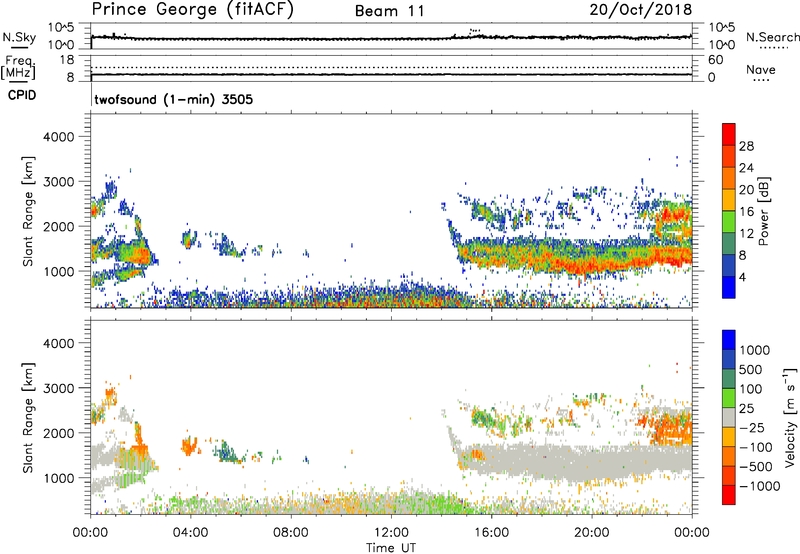Click the yellow segment of the power color bar

[x=729, y=200]
